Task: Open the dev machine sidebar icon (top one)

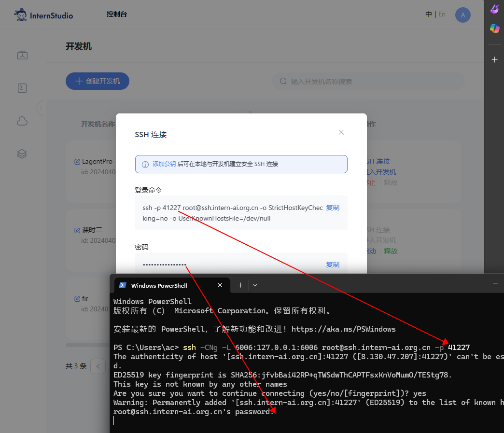Action: click(22, 55)
